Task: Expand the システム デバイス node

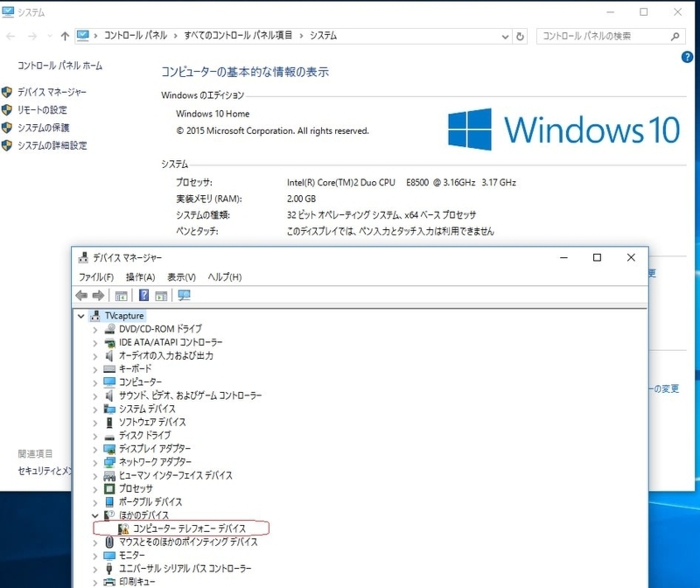Action: 95,409
